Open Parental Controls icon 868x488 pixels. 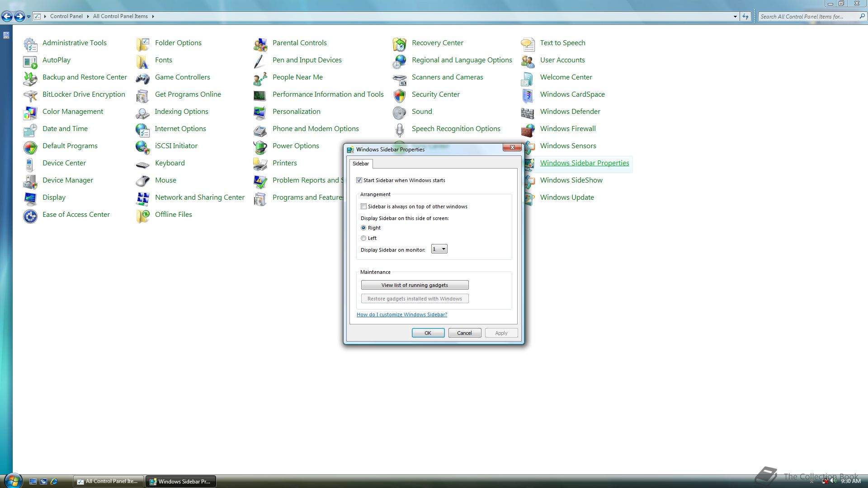[x=260, y=44]
